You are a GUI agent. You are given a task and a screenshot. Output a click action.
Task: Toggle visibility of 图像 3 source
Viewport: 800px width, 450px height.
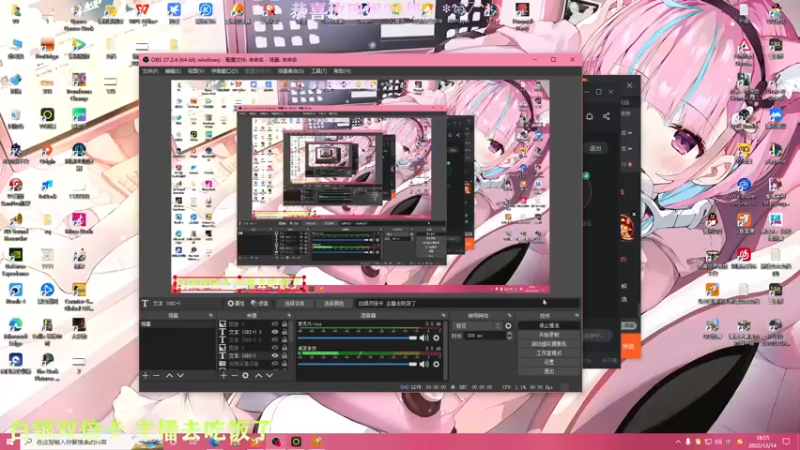point(275,323)
